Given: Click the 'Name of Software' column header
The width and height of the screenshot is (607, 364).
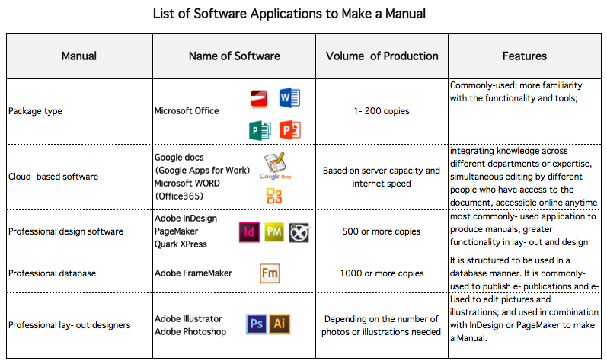Looking at the screenshot, I should point(235,56).
